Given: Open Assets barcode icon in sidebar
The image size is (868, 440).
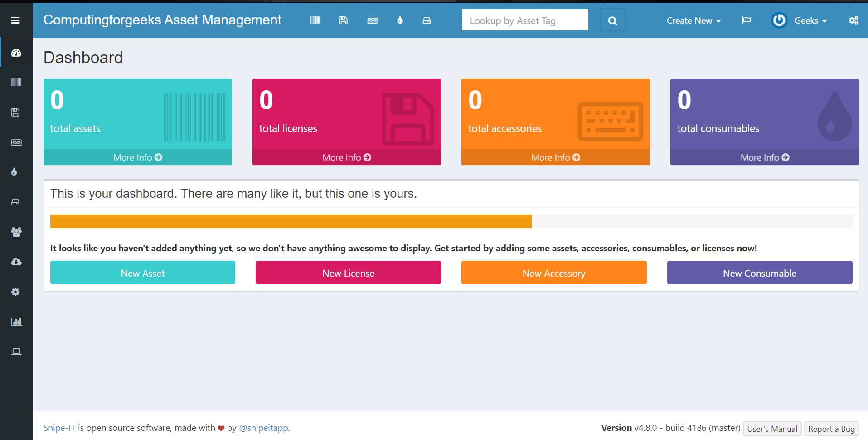Looking at the screenshot, I should [16, 82].
